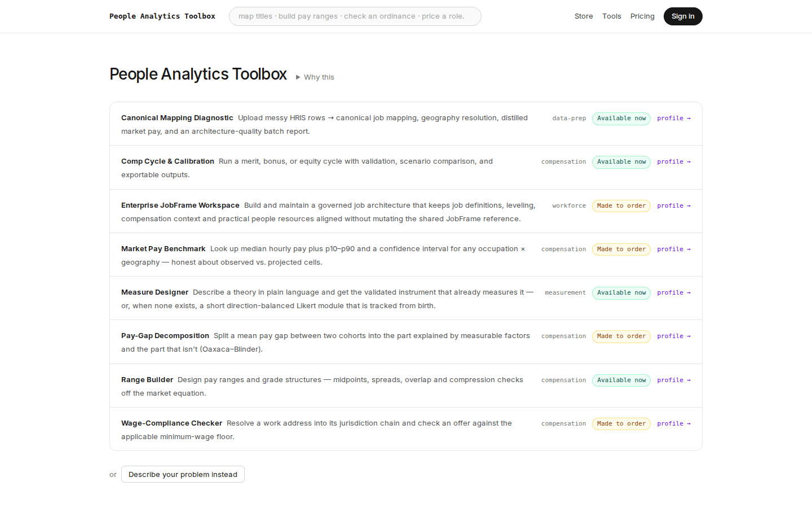The image size is (812, 508).
Task: Open Range Builder profile link
Action: click(674, 380)
